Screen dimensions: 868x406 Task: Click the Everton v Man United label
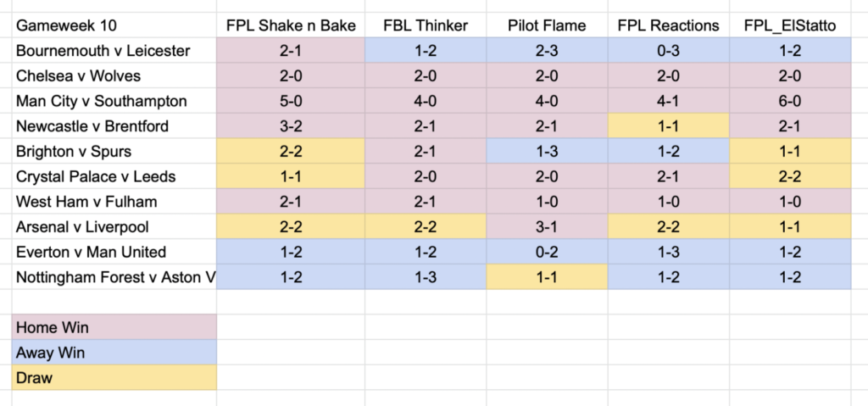(114, 252)
